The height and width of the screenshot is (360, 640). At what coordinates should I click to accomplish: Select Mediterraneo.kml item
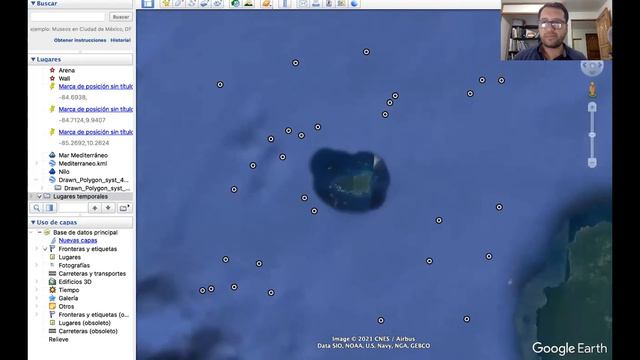82,163
